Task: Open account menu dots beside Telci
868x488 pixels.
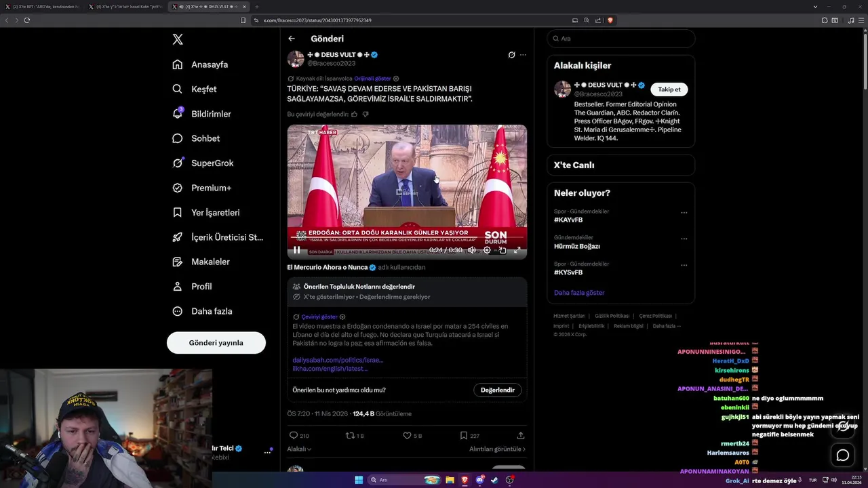Action: (x=267, y=452)
